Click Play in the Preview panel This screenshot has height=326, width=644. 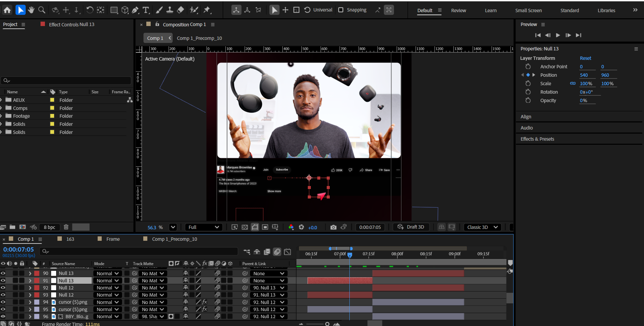[x=558, y=35]
